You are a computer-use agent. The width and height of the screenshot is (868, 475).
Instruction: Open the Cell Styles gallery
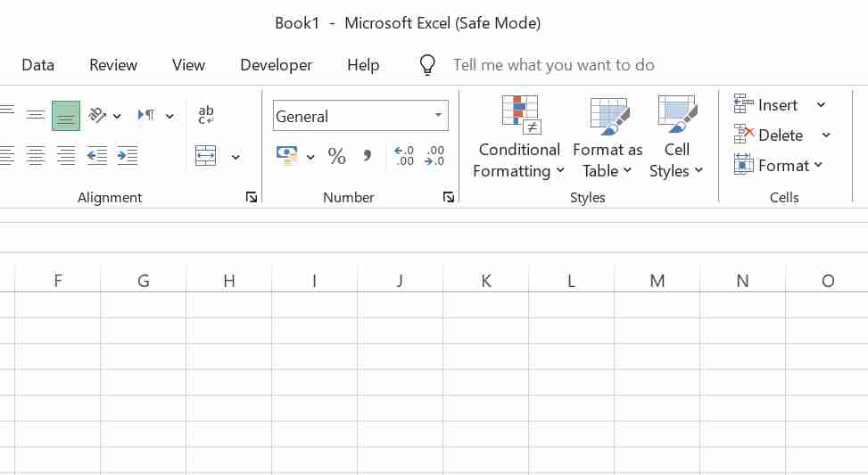point(676,136)
